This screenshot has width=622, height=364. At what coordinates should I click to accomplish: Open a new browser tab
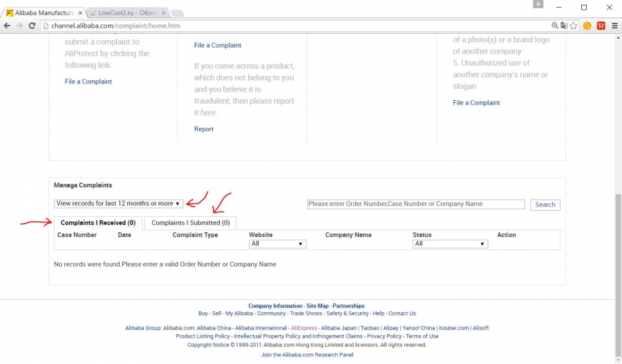coord(178,13)
